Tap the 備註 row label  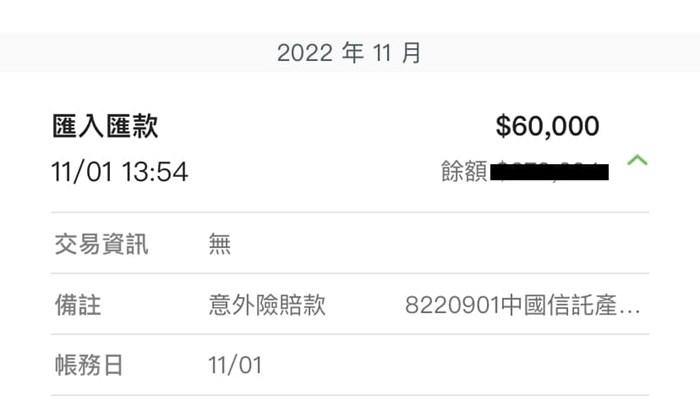point(77,305)
